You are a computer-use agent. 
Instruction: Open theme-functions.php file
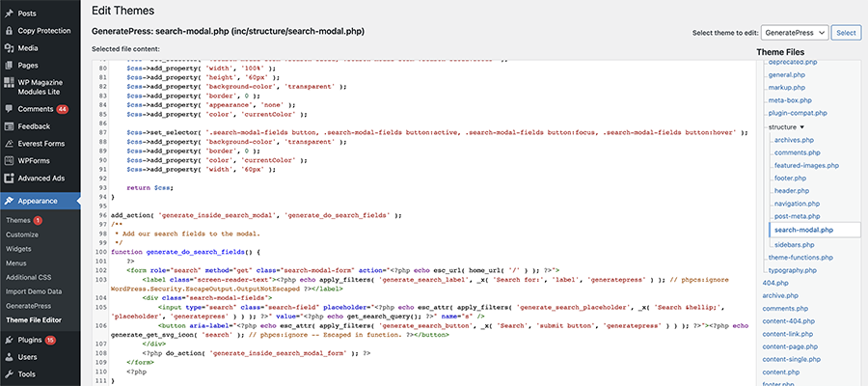[x=801, y=258]
